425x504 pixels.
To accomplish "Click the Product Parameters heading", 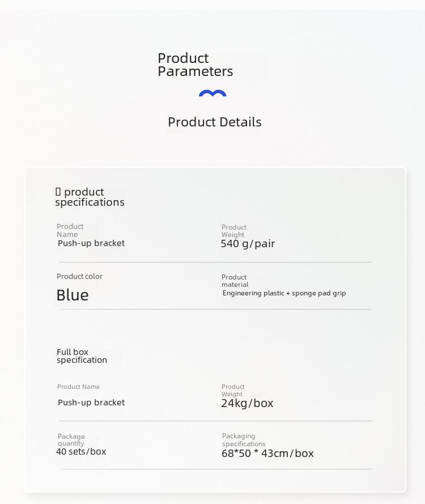I will coord(195,65).
